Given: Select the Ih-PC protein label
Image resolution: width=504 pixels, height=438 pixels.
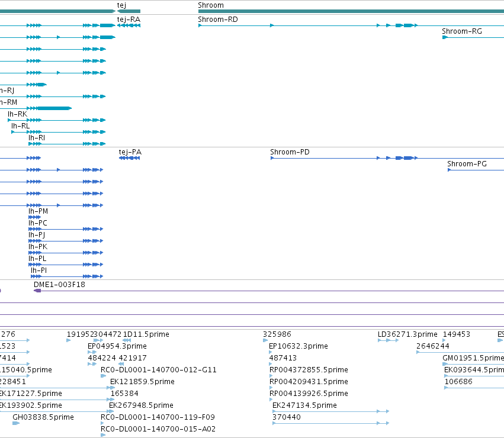Looking at the screenshot, I should pyautogui.click(x=37, y=223).
